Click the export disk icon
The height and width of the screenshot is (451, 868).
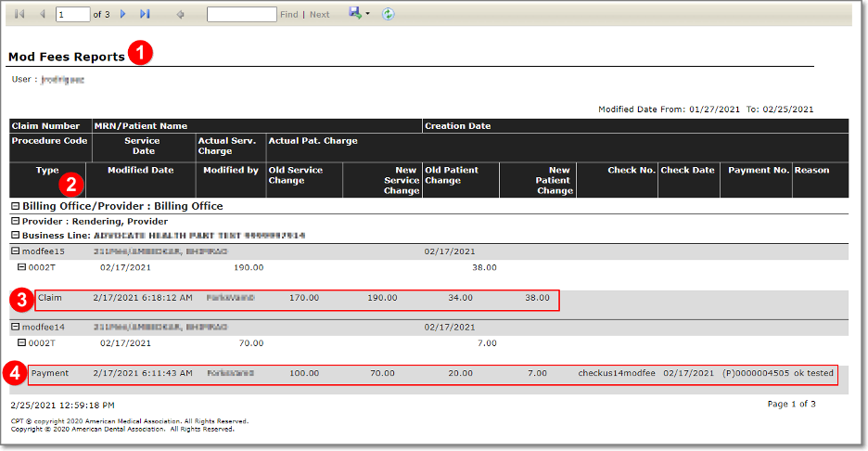tap(354, 13)
